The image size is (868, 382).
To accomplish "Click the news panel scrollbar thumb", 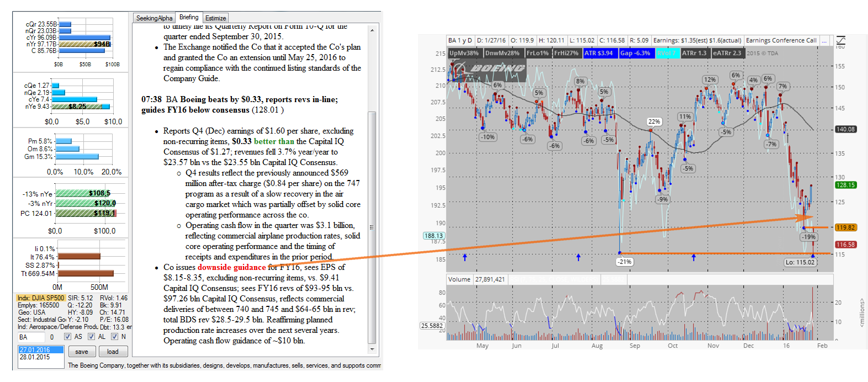I will click(372, 227).
